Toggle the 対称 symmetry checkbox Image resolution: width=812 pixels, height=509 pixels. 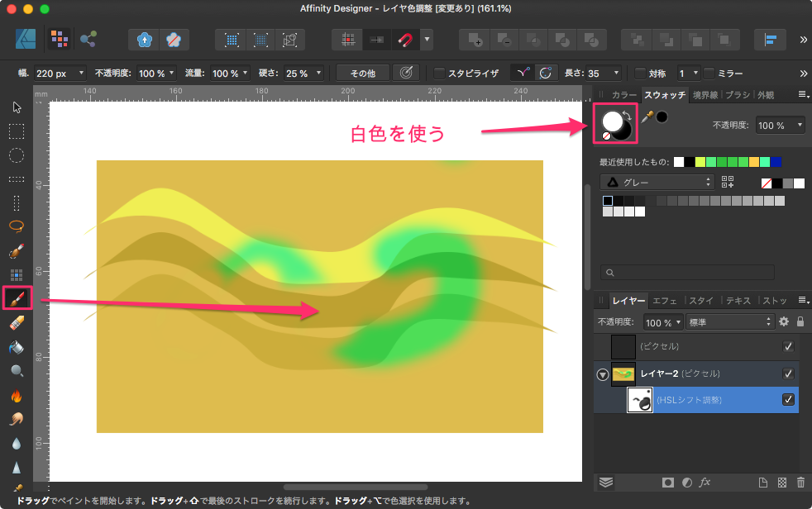pyautogui.click(x=640, y=74)
